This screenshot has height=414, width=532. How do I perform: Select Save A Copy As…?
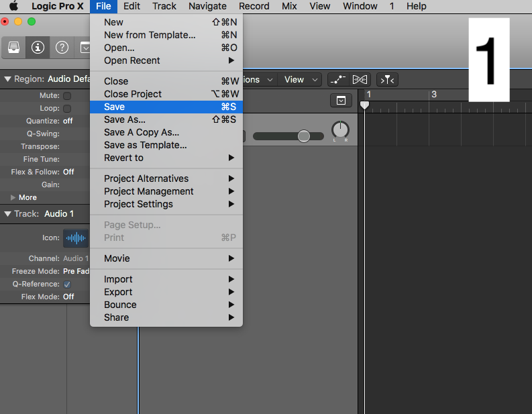[x=166, y=133]
